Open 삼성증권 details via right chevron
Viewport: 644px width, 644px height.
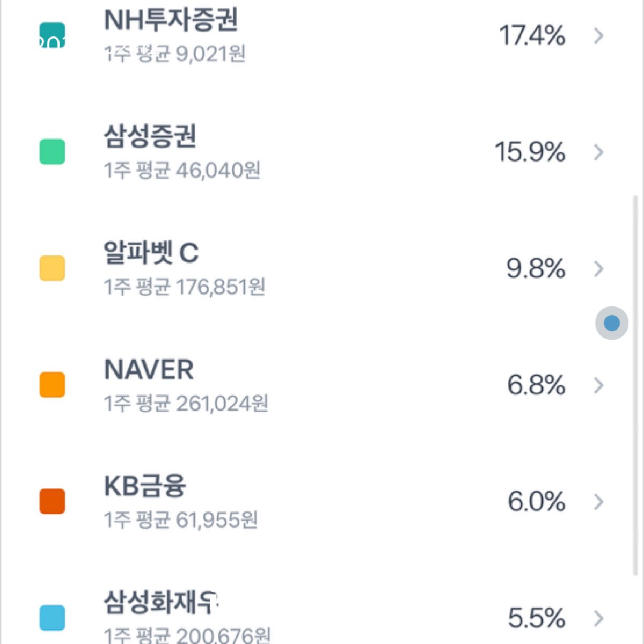point(598,152)
